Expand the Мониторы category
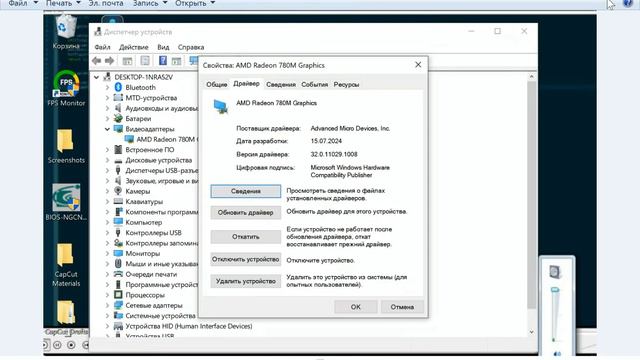Screen dimensions: 640x360 coord(107,253)
